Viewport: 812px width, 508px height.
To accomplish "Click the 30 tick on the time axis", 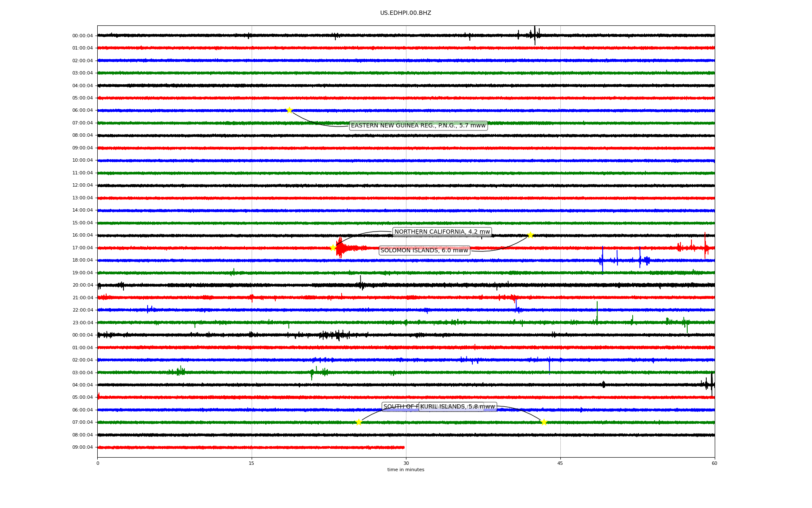I will 406,463.
